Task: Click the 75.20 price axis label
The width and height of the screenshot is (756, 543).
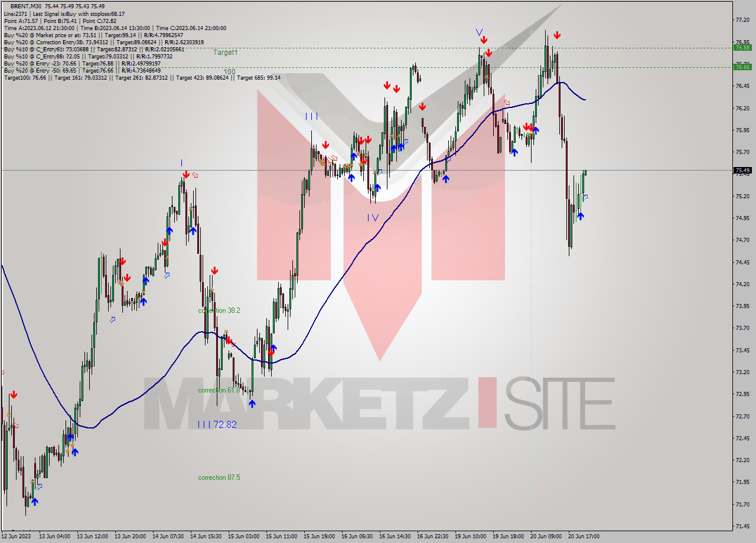Action: coord(742,197)
